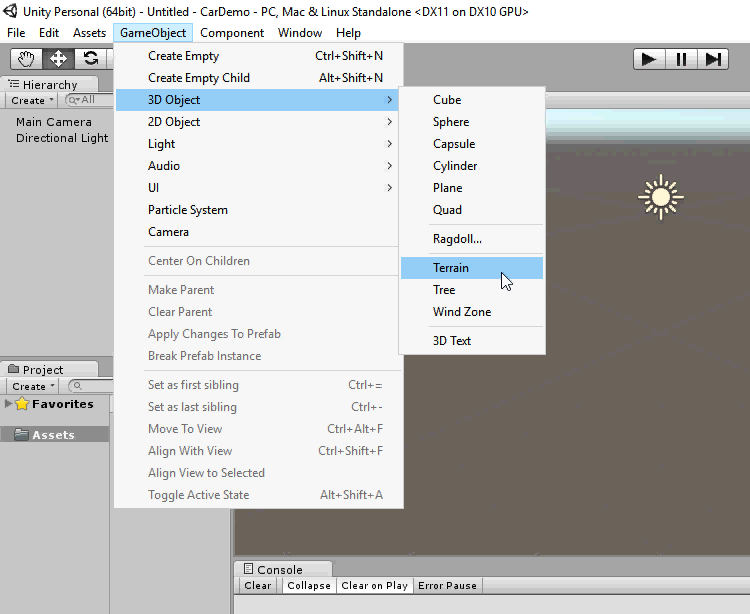This screenshot has width=750, height=614.
Task: Expand the Light submenu
Action: pyautogui.click(x=257, y=144)
